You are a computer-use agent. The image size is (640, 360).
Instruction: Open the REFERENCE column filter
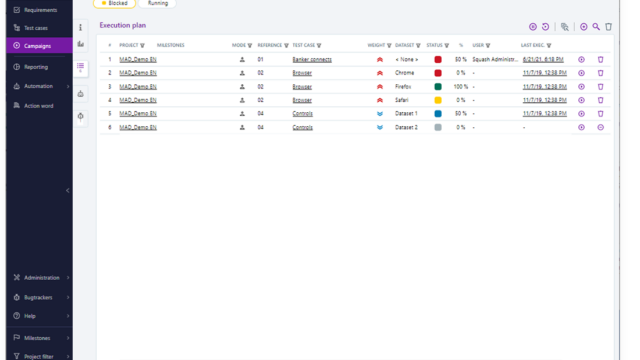[286, 45]
